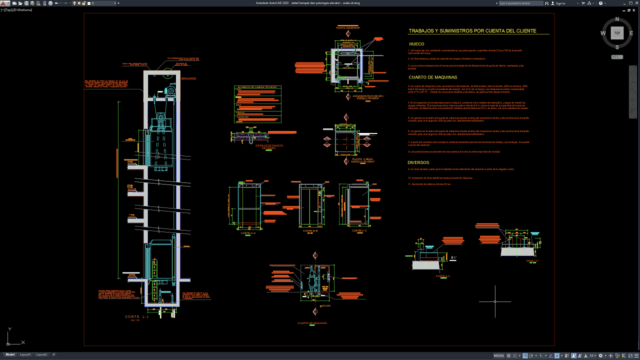Toggle Ortho mode in status bar
Image resolution: width=640 pixels, height=360 pixels.
pyautogui.click(x=525, y=356)
